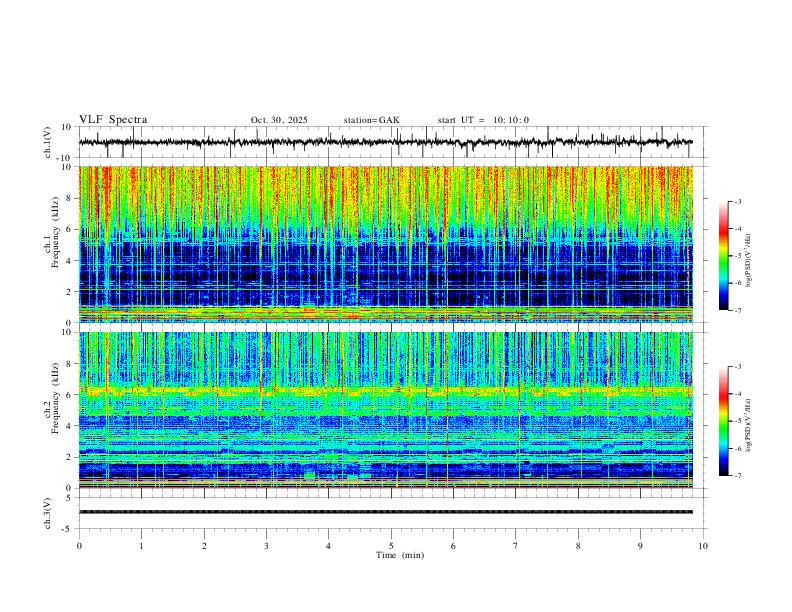
Task: Click inside the ch.2 spectrogram panel
Action: 386,410
